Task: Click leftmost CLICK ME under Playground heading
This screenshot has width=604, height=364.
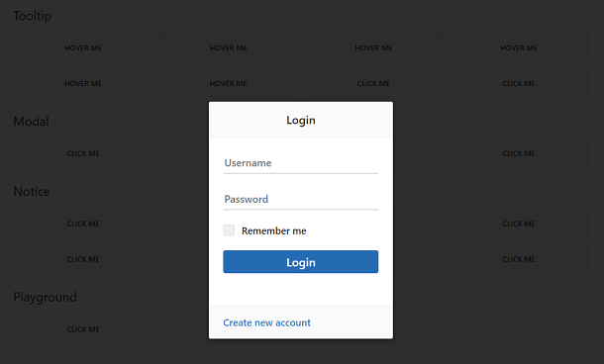Action: point(83,329)
